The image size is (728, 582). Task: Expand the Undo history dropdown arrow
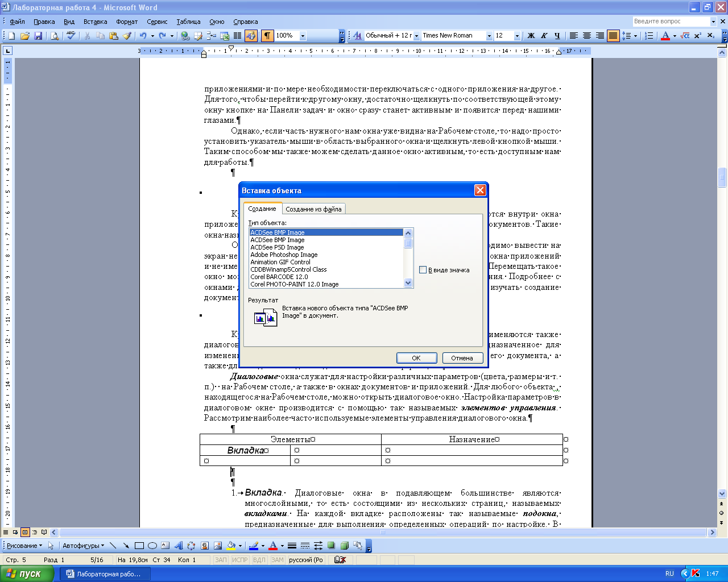click(152, 36)
